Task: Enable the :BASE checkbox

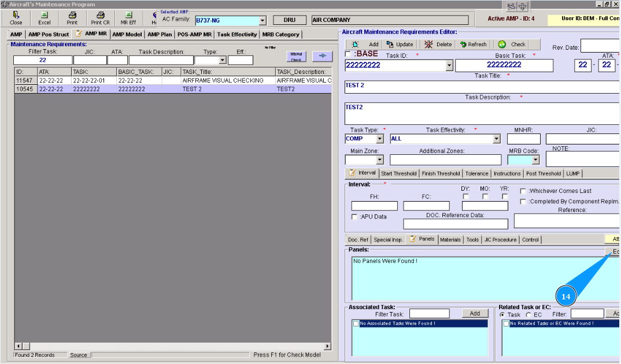Action: [x=348, y=54]
